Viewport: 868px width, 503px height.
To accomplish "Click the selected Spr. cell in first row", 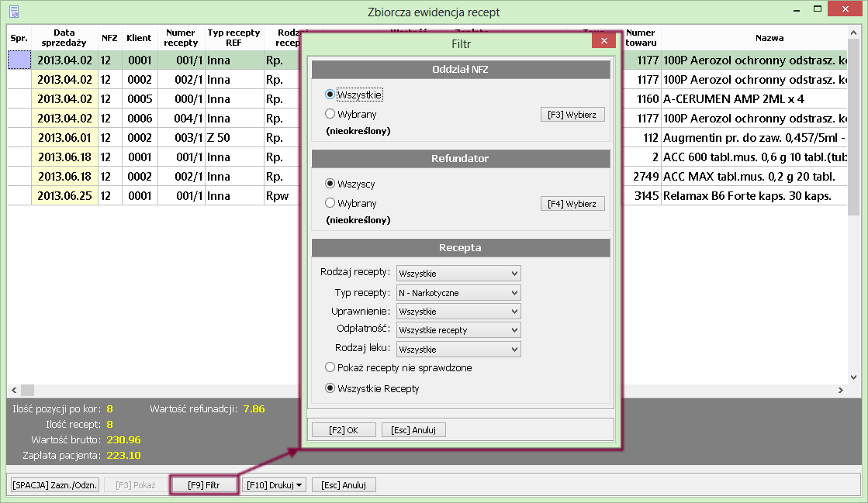I will click(19, 60).
